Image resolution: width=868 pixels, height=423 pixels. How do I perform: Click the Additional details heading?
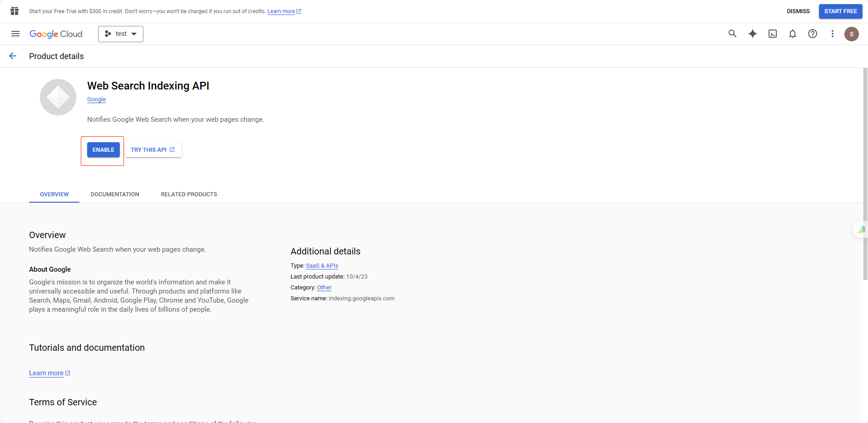325,251
